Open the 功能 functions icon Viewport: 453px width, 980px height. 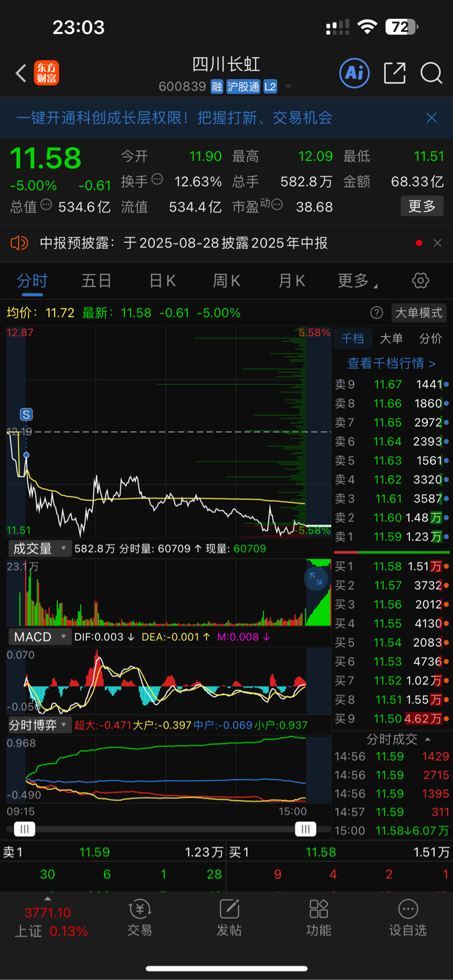click(319, 919)
